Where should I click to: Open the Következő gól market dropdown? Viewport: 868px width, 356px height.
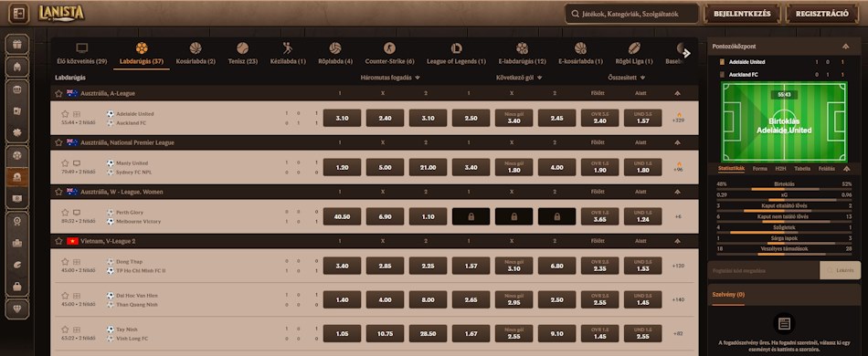pyautogui.click(x=519, y=78)
